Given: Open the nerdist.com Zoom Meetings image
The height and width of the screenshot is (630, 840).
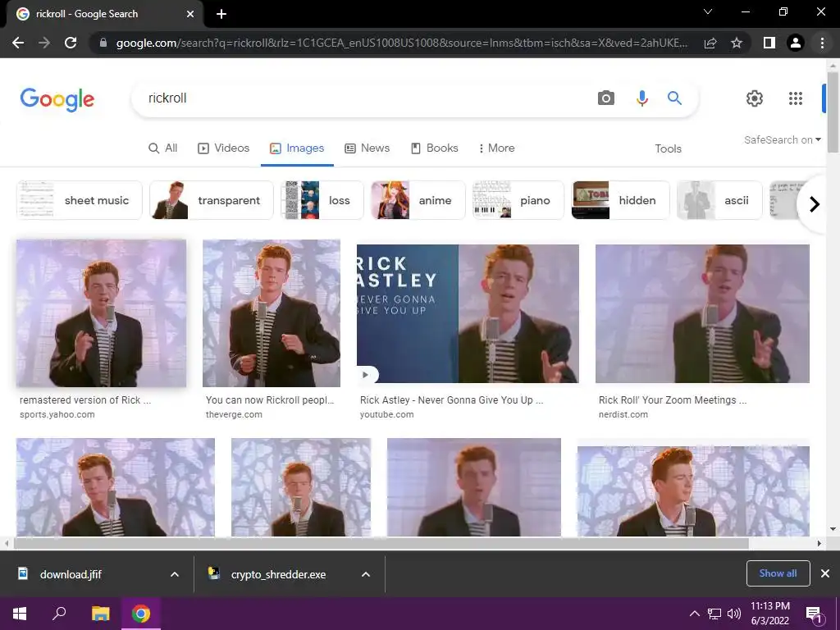Looking at the screenshot, I should pos(702,313).
